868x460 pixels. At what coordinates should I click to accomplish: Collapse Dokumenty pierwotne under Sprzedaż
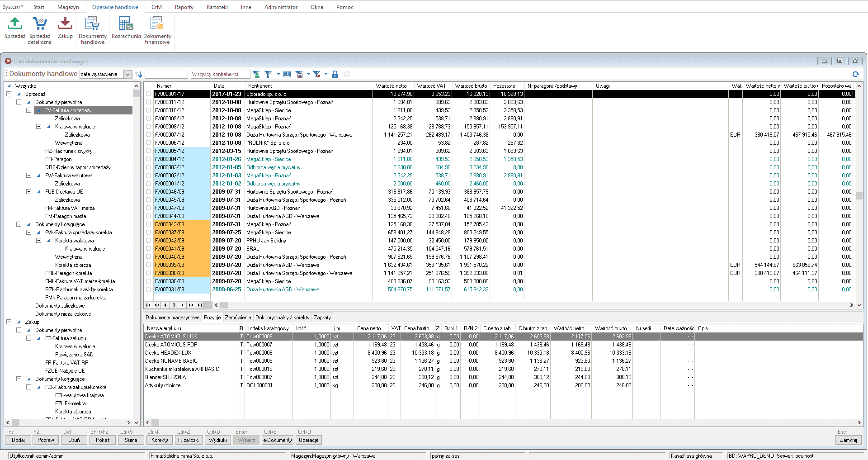click(x=19, y=102)
